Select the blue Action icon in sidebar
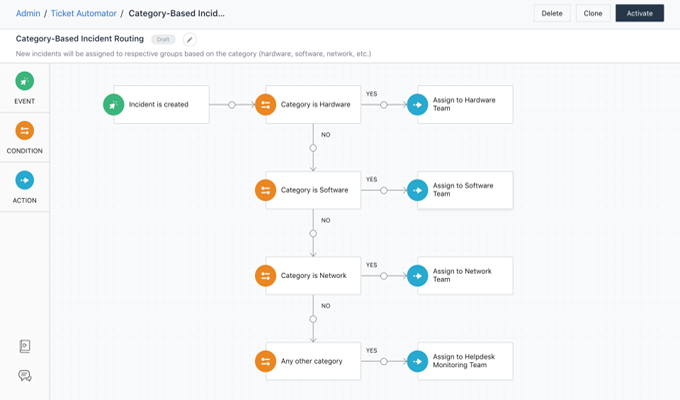 point(25,180)
